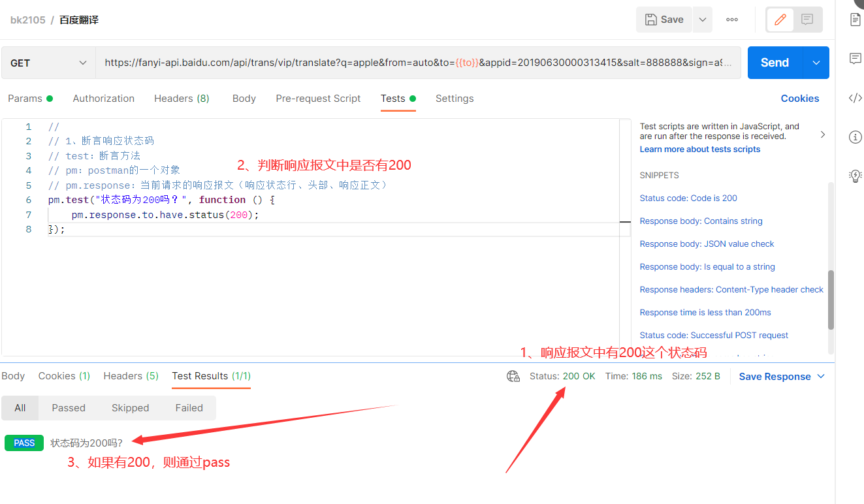Click the globe icon beside Status 200 OK
Viewport: 864px width, 504px height.
(x=513, y=376)
